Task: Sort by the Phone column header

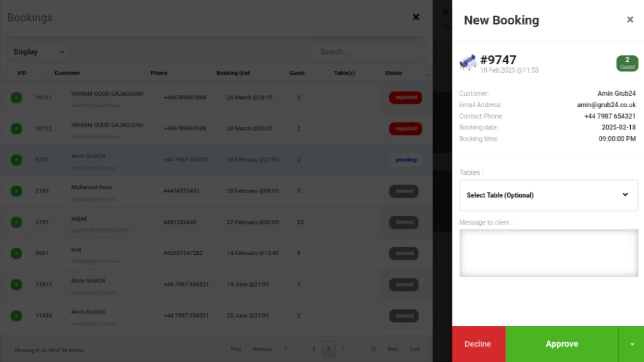Action: pos(159,73)
